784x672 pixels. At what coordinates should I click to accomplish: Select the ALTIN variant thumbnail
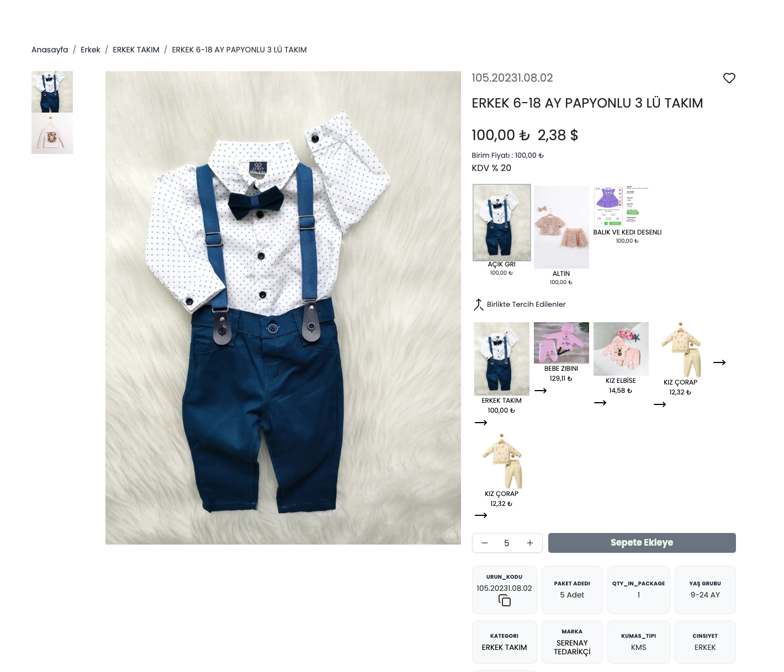point(561,227)
